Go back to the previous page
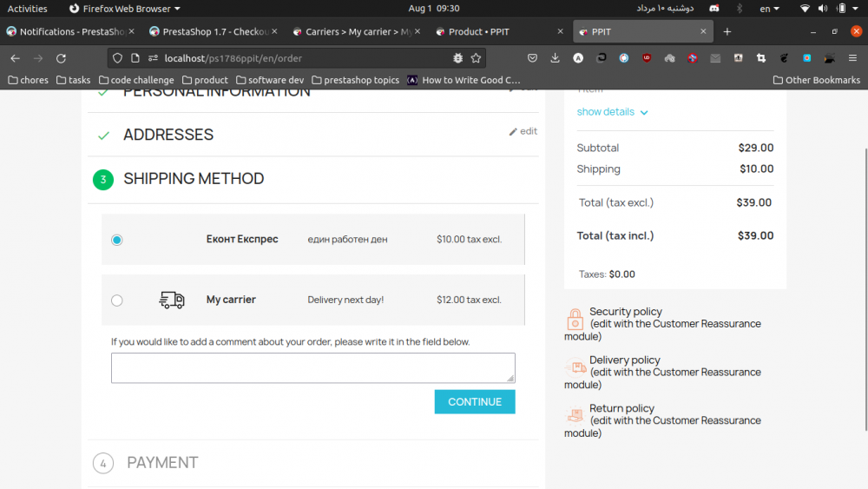The width and height of the screenshot is (868, 489). tap(15, 58)
